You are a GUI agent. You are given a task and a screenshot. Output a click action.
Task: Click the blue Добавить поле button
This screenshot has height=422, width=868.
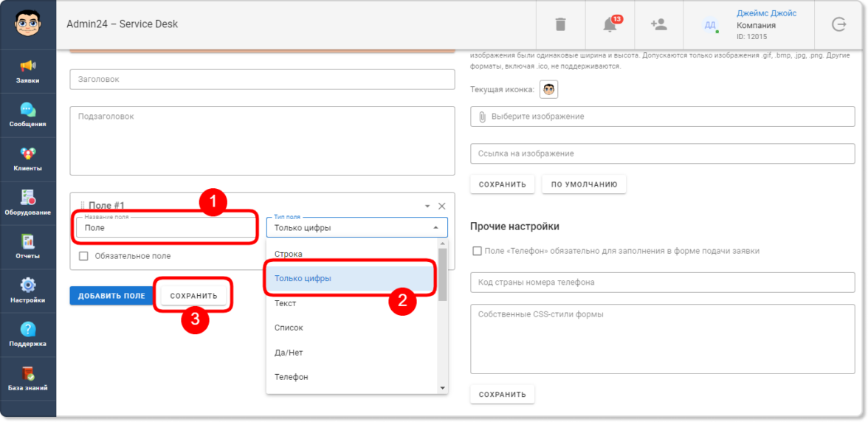[x=111, y=296]
